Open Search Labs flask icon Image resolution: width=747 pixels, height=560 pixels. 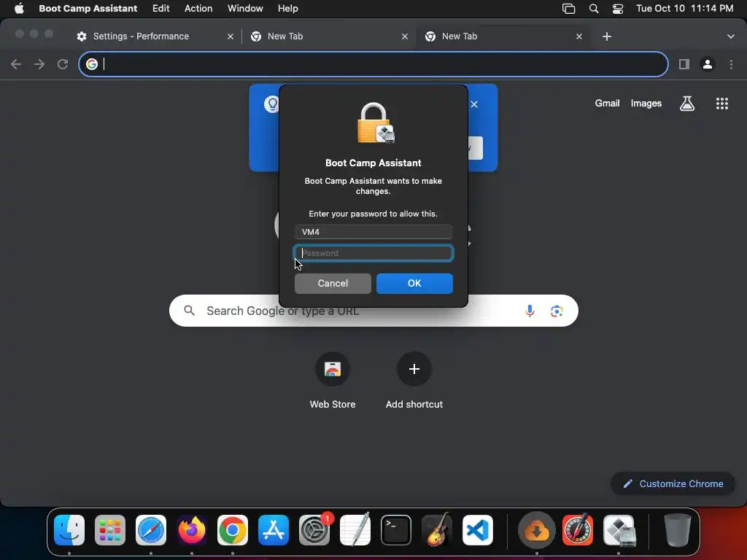coord(687,104)
